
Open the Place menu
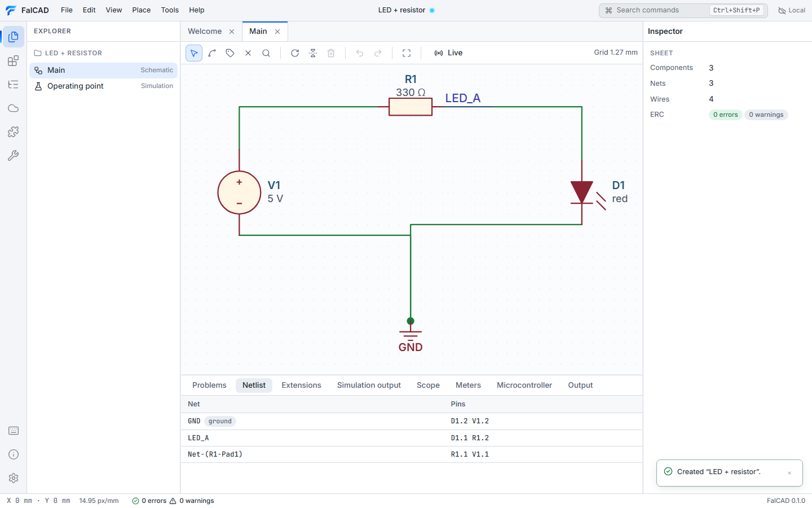pos(142,10)
